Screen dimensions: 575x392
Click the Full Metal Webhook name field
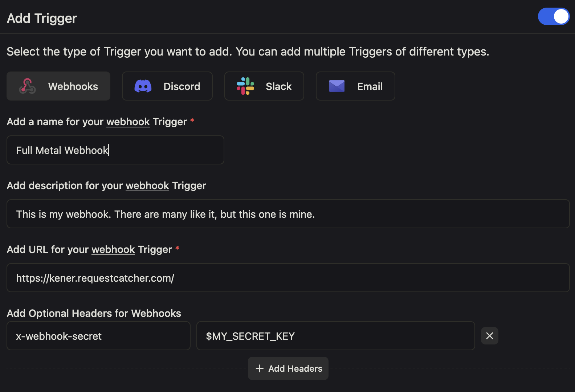pyautogui.click(x=115, y=150)
